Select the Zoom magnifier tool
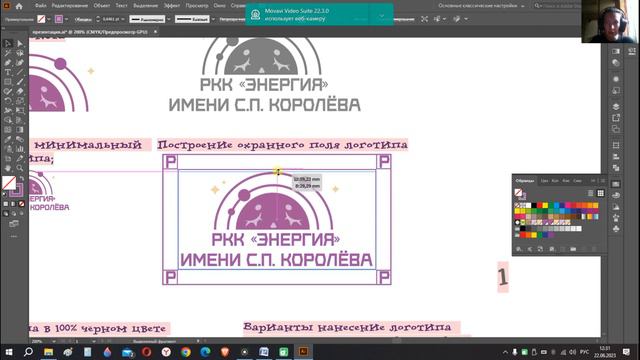Screen dimensions: 640x360 pos(20,168)
